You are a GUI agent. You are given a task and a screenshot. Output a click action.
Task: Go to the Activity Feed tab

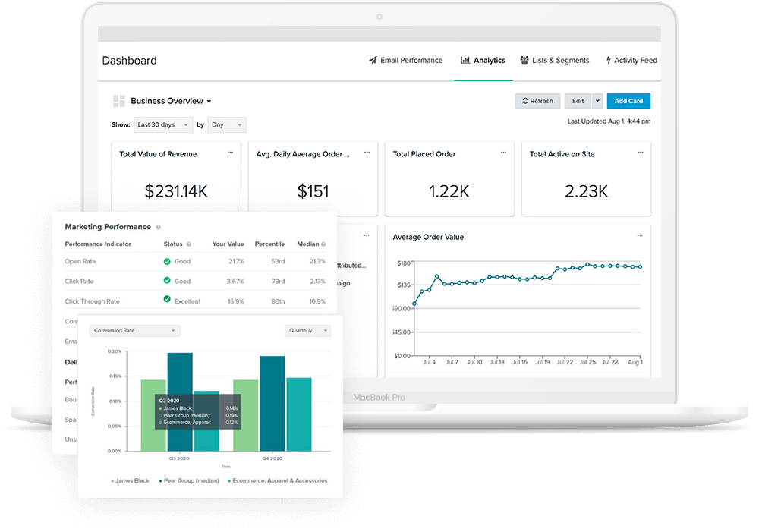[631, 60]
